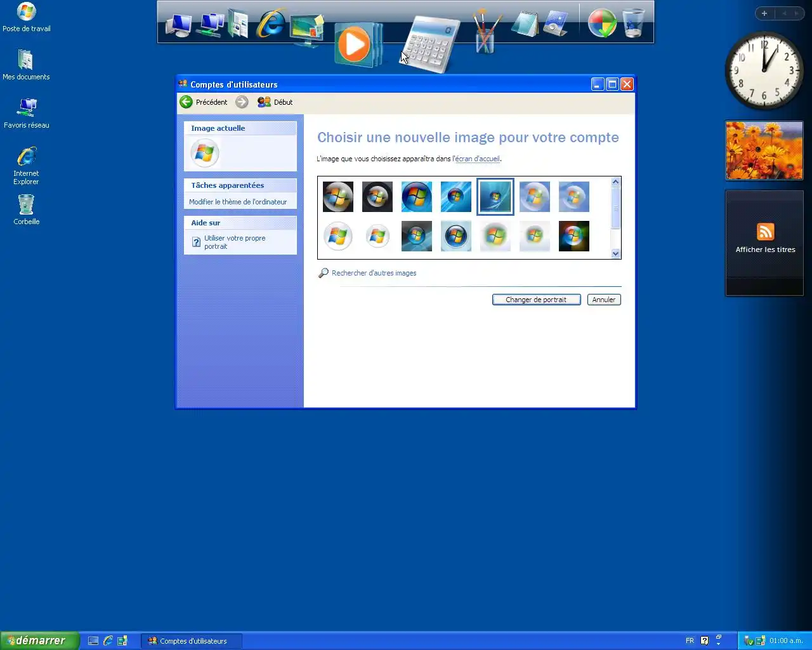Viewport: 812px width, 650px height.
Task: Click the Changer de portrait button
Action: click(537, 300)
